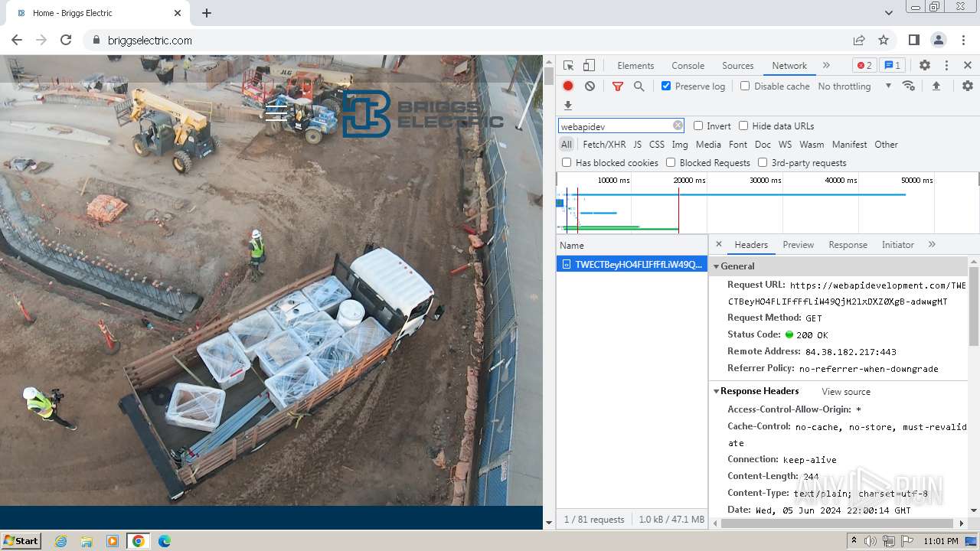This screenshot has height=551, width=980.
Task: Open the tab search dropdown arrow
Action: coord(889,13)
